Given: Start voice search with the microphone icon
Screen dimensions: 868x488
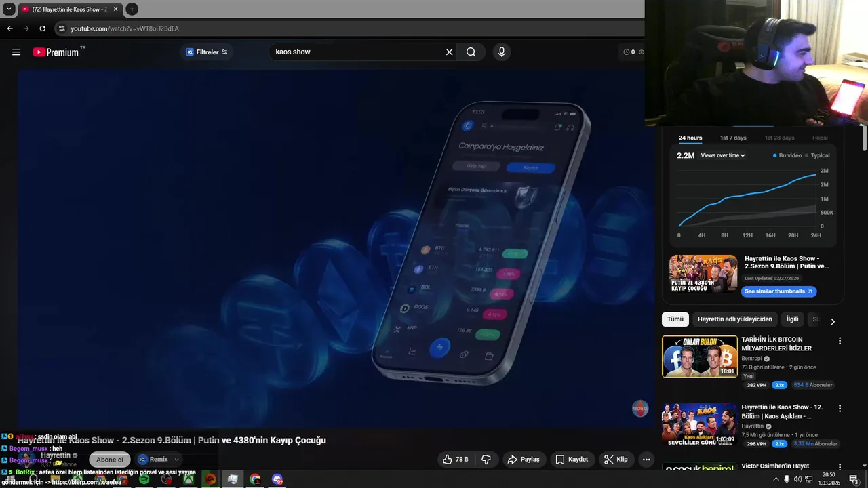Looking at the screenshot, I should tap(502, 52).
